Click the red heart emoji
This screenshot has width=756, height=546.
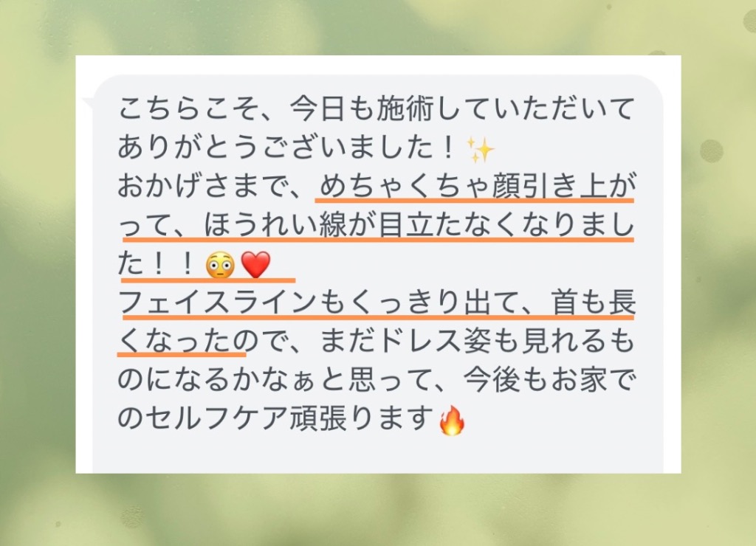(x=255, y=265)
